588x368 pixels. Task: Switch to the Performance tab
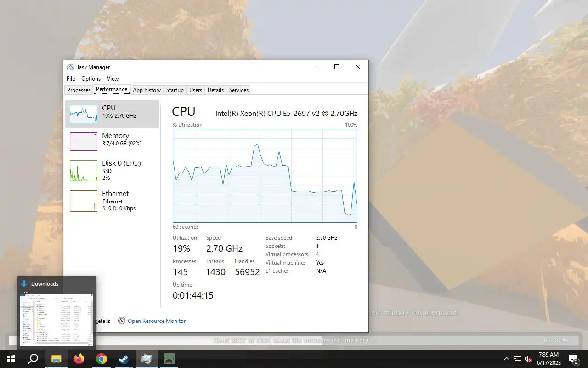(112, 90)
